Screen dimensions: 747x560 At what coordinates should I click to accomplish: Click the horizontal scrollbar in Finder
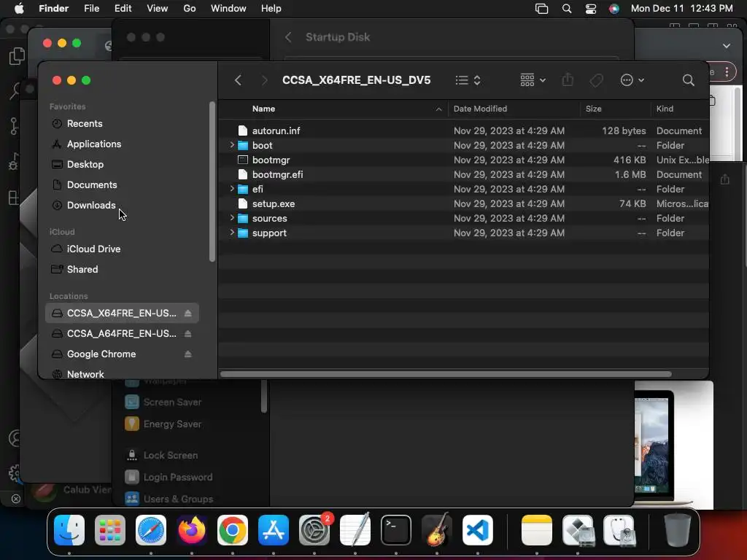click(x=446, y=374)
